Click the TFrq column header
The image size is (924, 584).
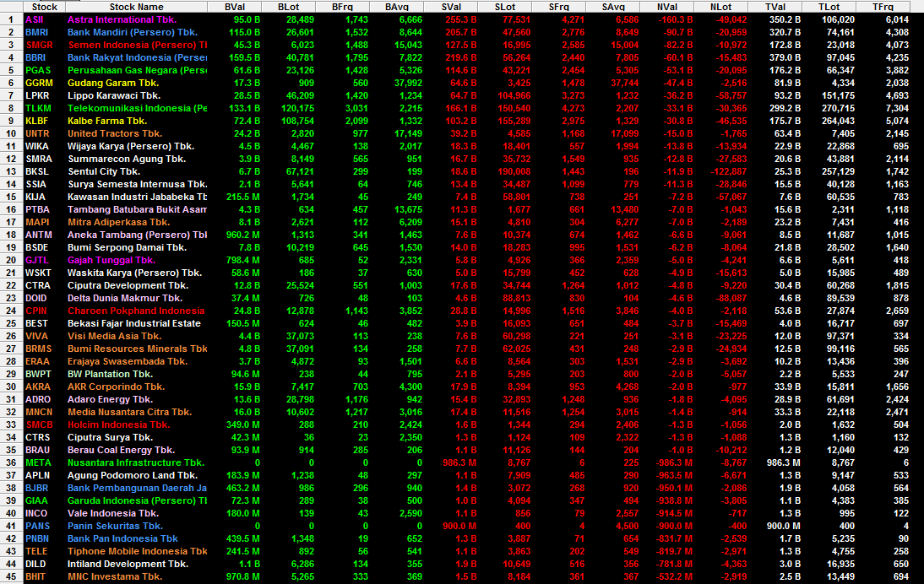click(x=883, y=7)
